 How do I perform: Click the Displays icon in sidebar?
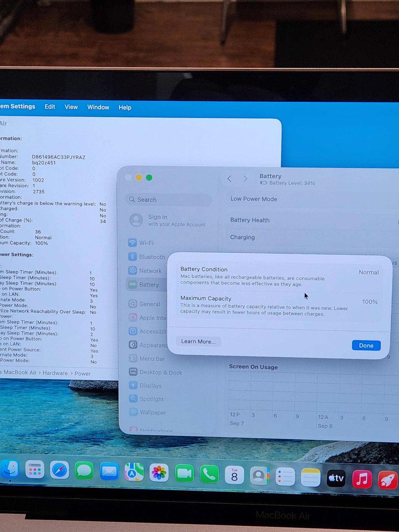point(133,385)
